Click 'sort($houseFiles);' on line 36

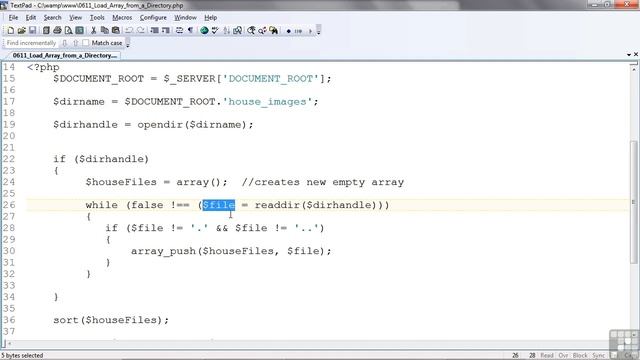[x=111, y=320]
